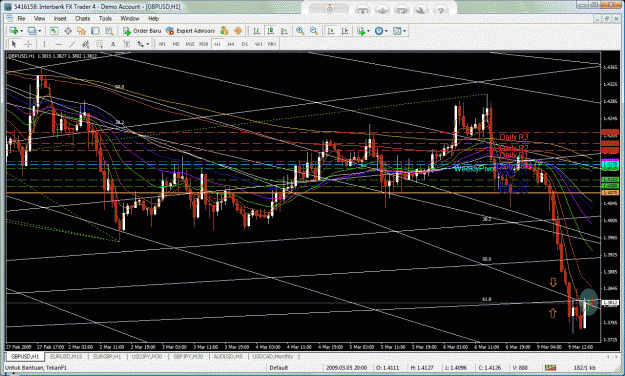Switch to M1 timeframe
625x376 pixels.
tap(162, 44)
